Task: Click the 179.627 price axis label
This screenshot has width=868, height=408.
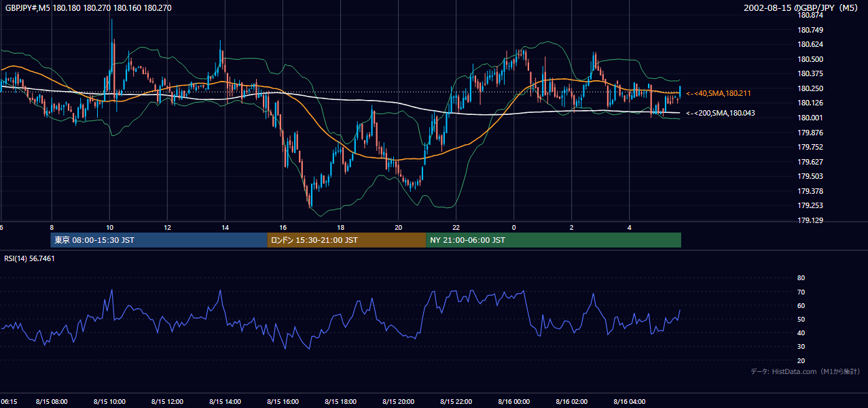Action: pyautogui.click(x=811, y=162)
